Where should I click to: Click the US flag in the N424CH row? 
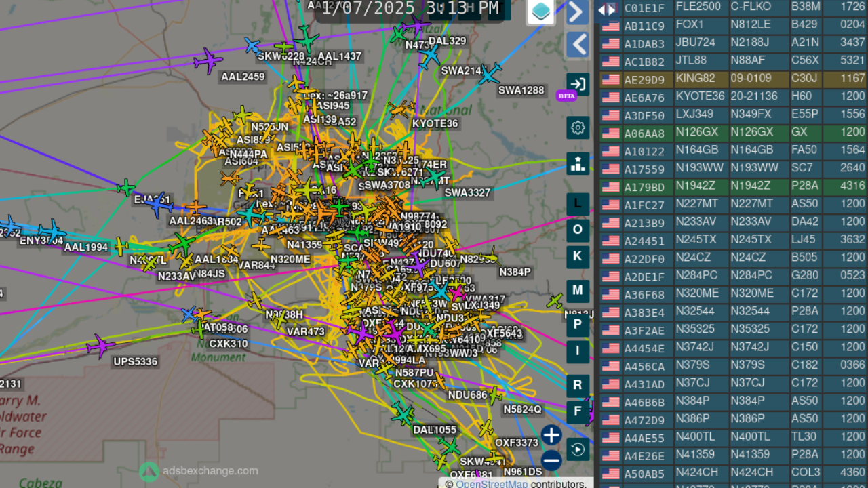[x=610, y=474]
